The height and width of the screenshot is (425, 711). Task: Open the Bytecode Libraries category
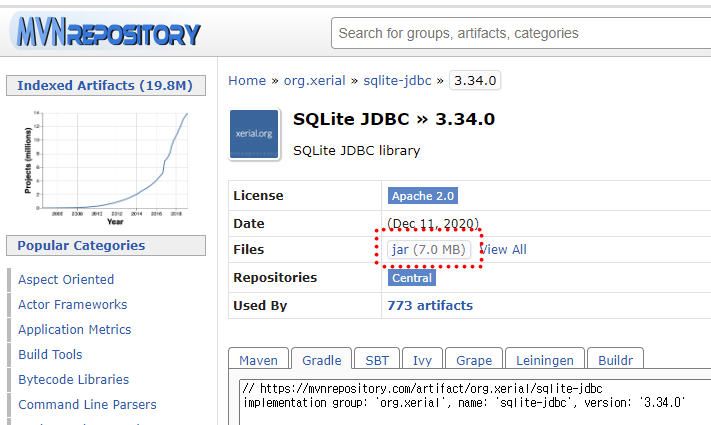(x=73, y=379)
